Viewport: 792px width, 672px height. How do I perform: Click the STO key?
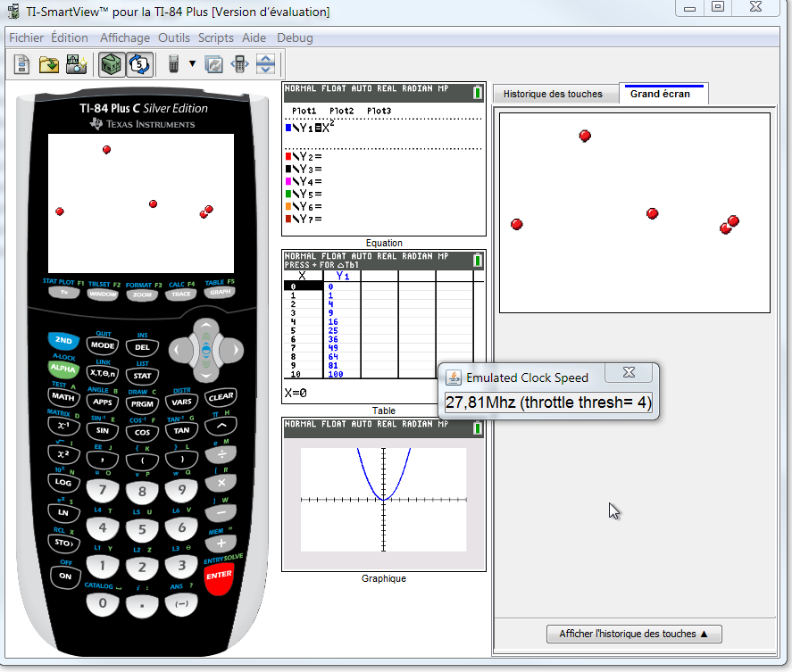tap(63, 543)
